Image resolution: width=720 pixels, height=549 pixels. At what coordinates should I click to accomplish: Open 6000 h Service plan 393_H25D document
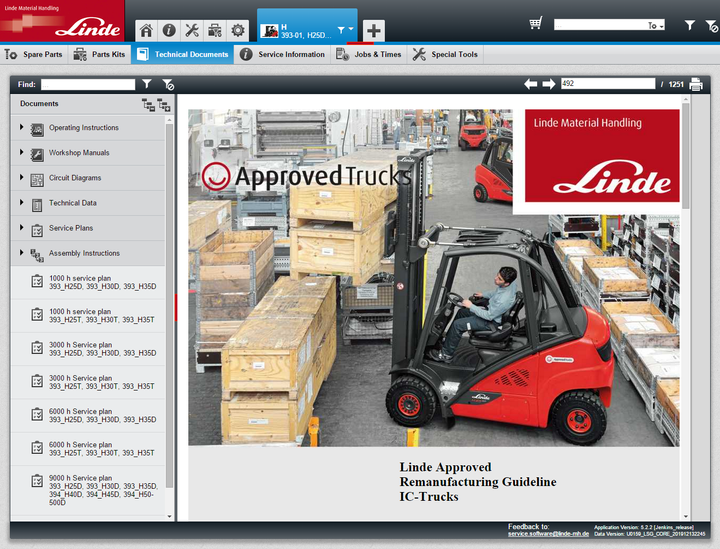pyautogui.click(x=88, y=415)
